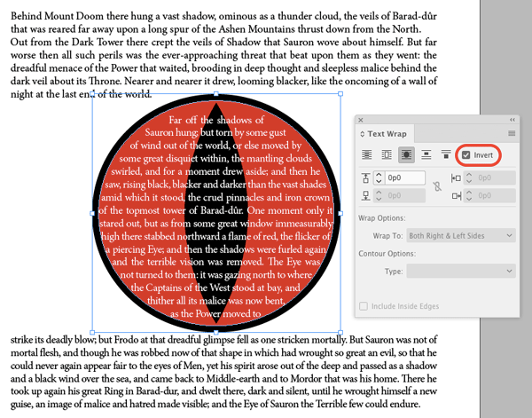The image size is (532, 418).
Task: Select Wrap around object shape icon
Action: [x=406, y=154]
